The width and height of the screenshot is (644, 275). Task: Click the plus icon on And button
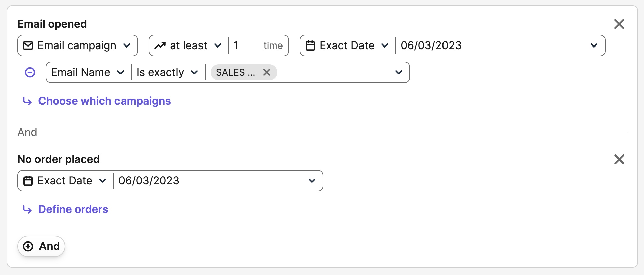point(28,246)
